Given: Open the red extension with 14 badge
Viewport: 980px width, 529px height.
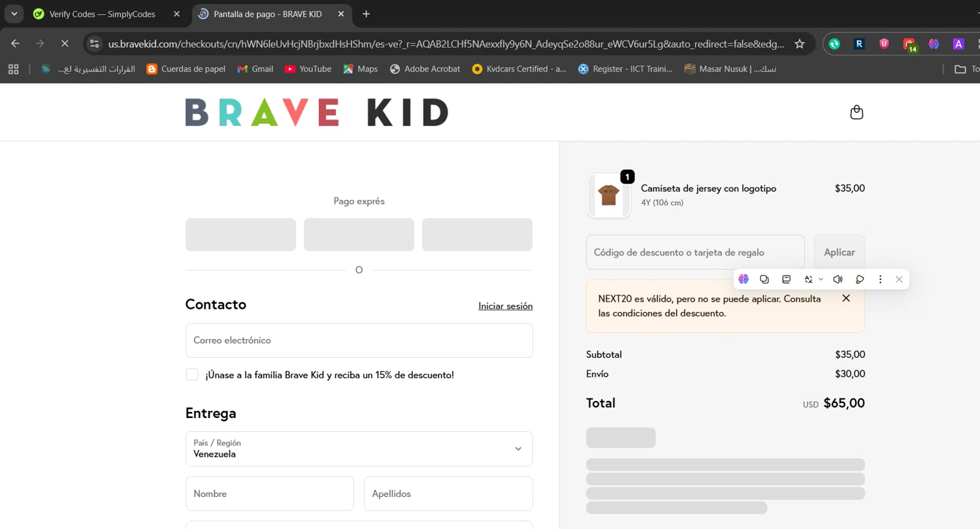Looking at the screenshot, I should click(909, 44).
